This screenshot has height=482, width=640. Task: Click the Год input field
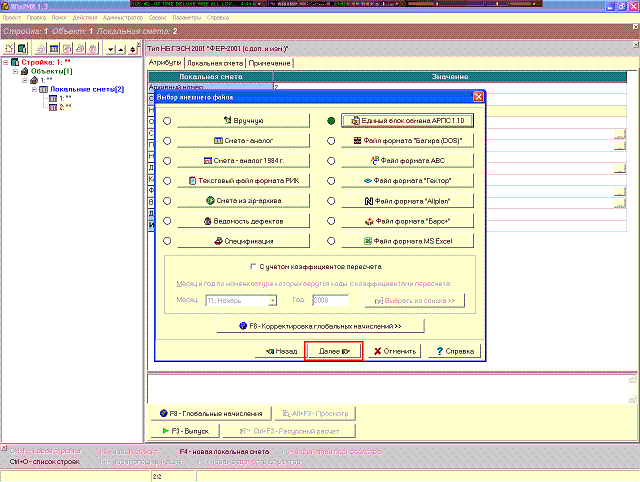[330, 300]
